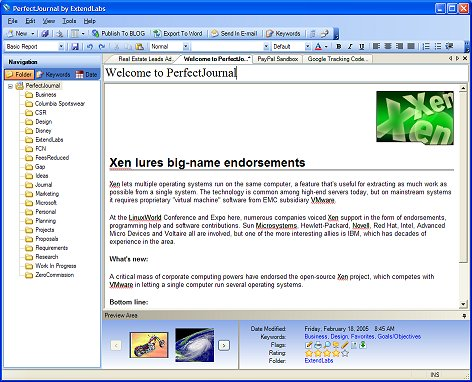Click the document scrollbar down arrow
Screen dimensions: 472x382
[463, 304]
